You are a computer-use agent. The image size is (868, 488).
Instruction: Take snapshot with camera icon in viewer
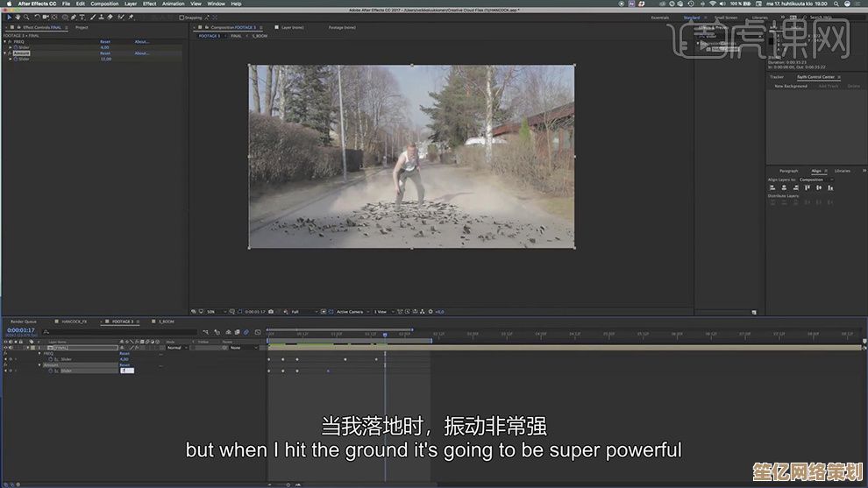point(271,312)
